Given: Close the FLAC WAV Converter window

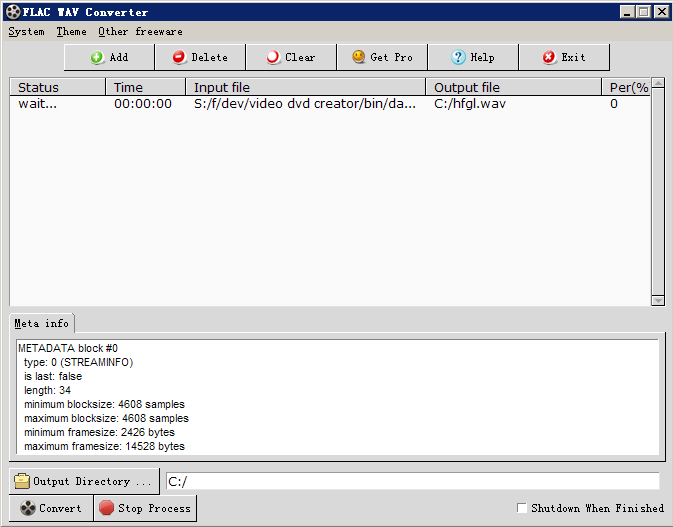Looking at the screenshot, I should tap(661, 12).
